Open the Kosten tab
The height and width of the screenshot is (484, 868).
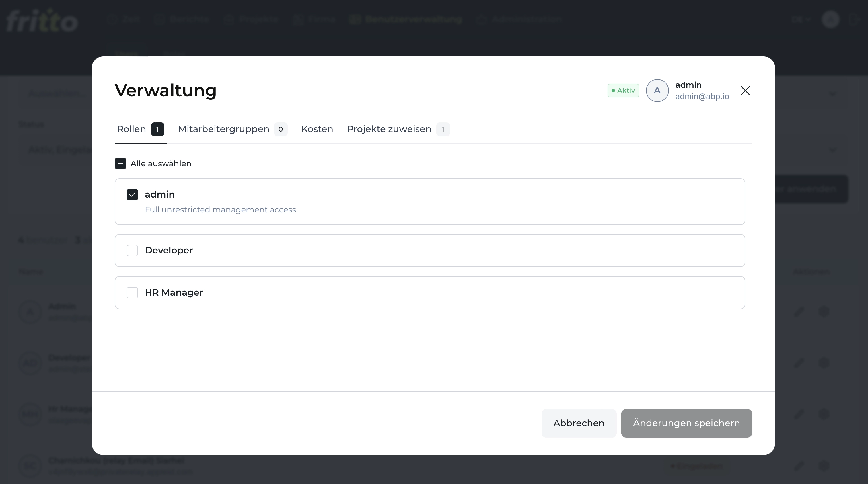(x=317, y=129)
